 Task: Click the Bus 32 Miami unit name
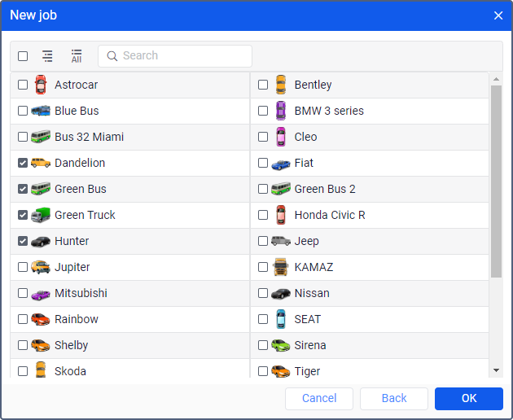pos(89,137)
